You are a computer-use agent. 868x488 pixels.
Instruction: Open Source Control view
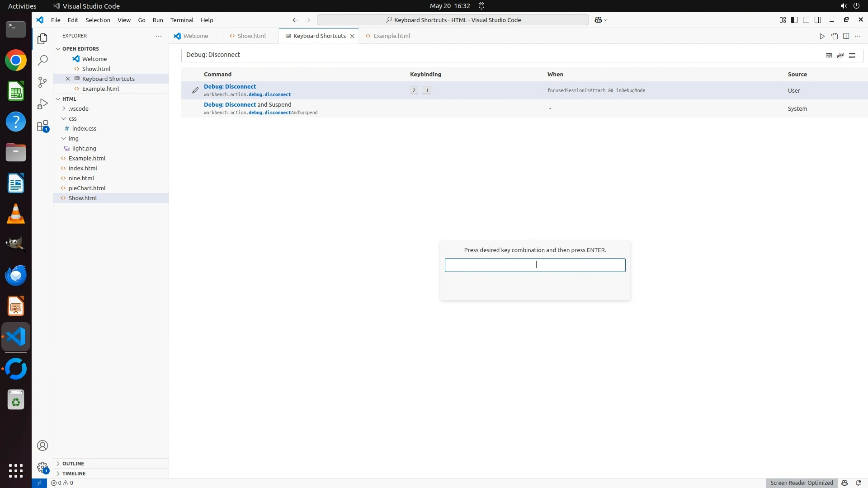click(x=42, y=82)
